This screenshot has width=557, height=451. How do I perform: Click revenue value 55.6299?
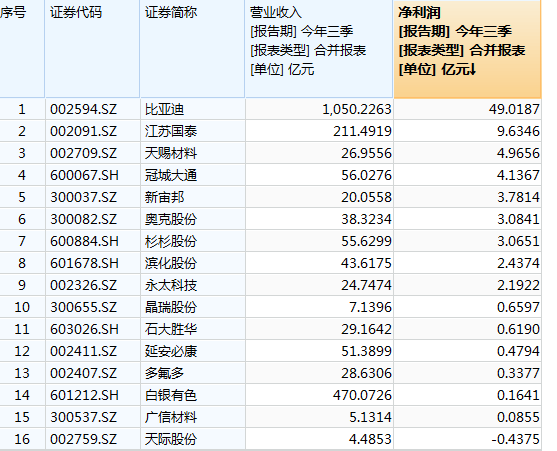(x=366, y=241)
